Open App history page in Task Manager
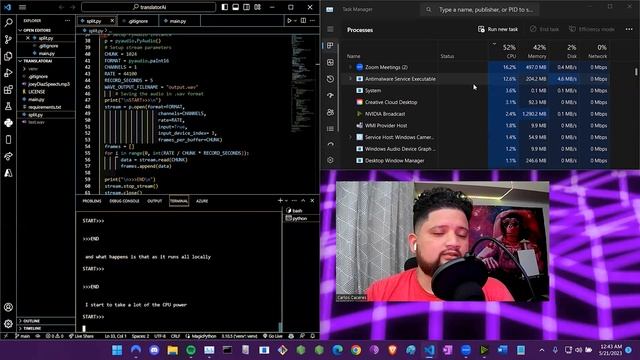640x360 pixels. [x=330, y=79]
